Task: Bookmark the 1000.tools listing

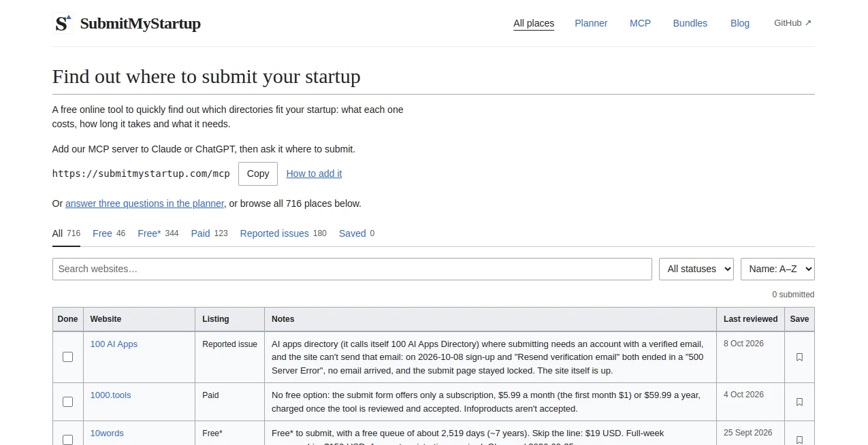Action: [x=799, y=402]
